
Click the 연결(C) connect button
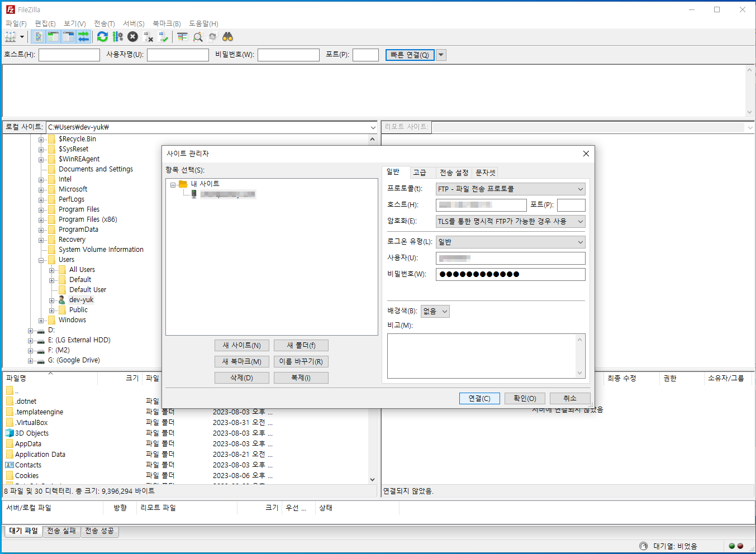[479, 398]
